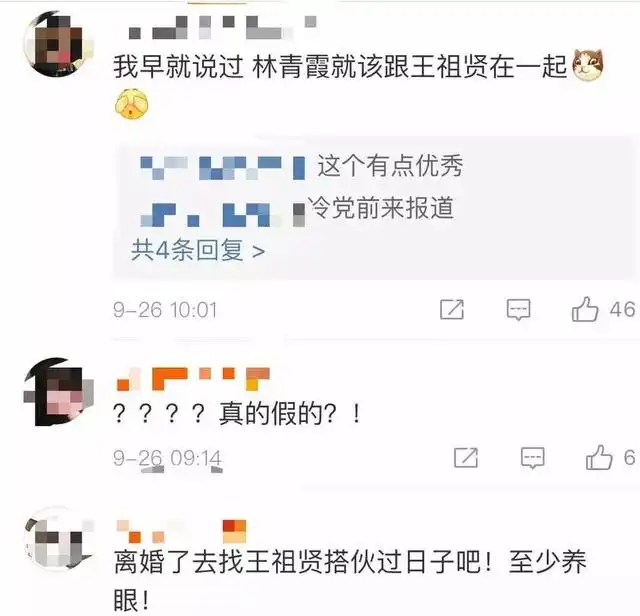Open orange username above 离婚了 comment
The height and width of the screenshot is (616, 640).
181,531
